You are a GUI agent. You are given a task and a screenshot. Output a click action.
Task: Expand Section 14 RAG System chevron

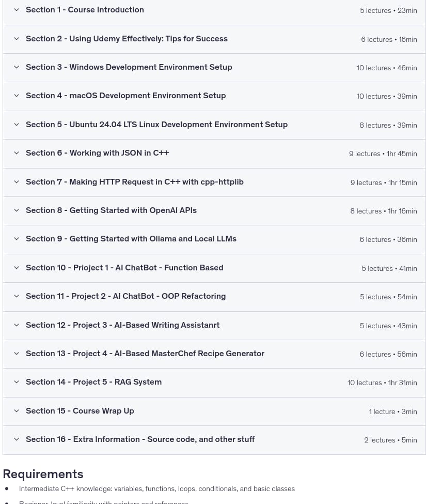point(17,382)
